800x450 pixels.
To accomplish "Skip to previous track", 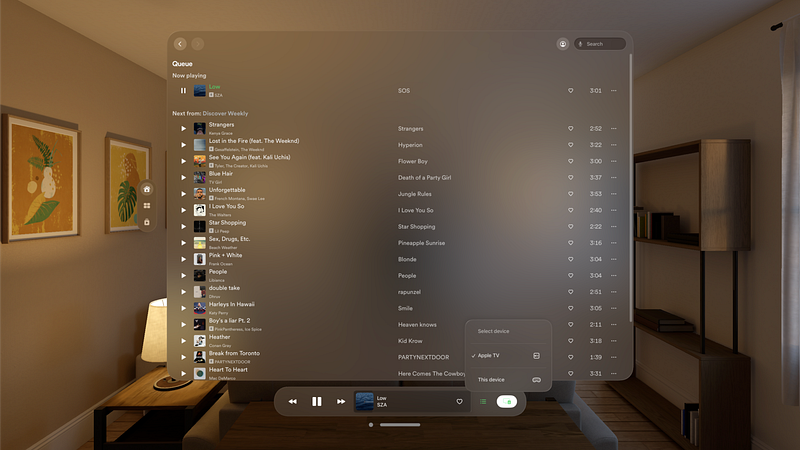I will 292,402.
